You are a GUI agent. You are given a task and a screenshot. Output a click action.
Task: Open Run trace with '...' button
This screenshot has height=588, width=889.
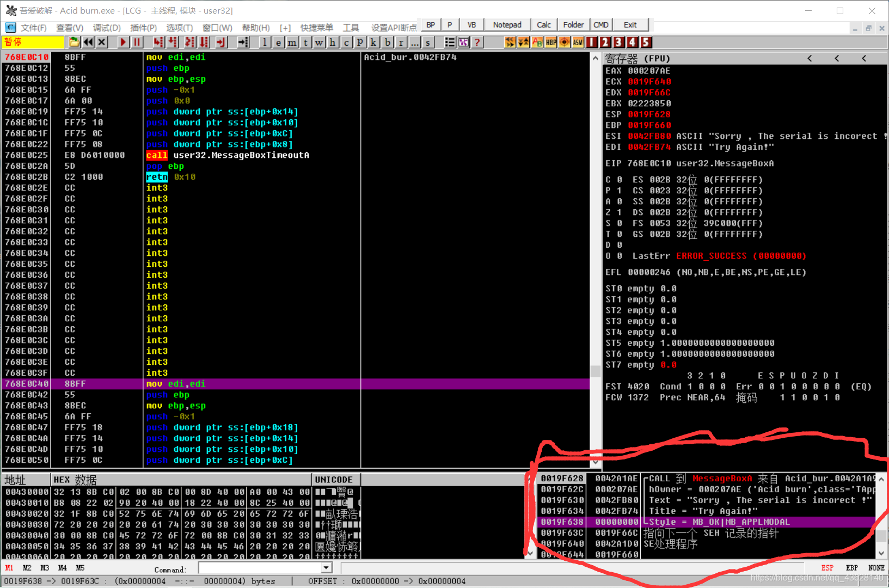point(414,42)
